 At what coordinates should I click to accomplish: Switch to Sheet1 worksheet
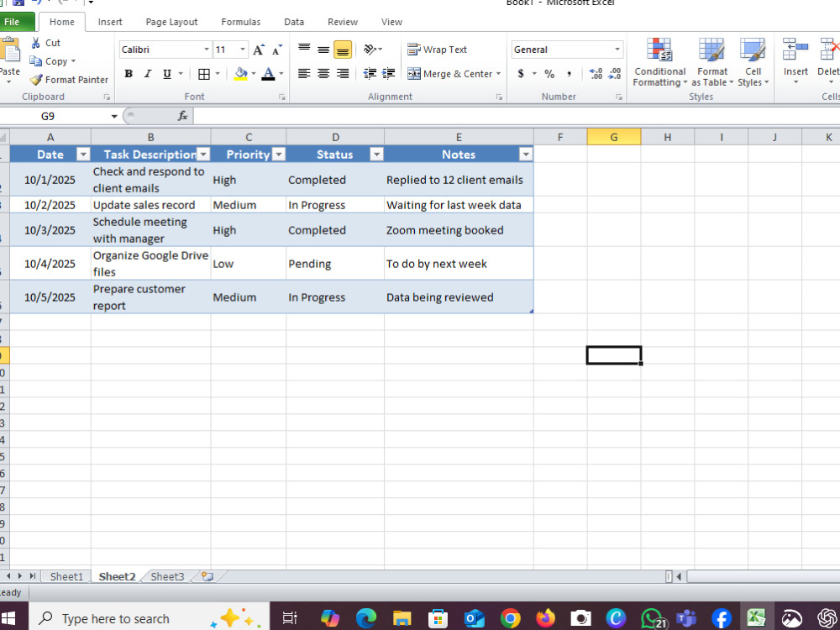(66, 576)
